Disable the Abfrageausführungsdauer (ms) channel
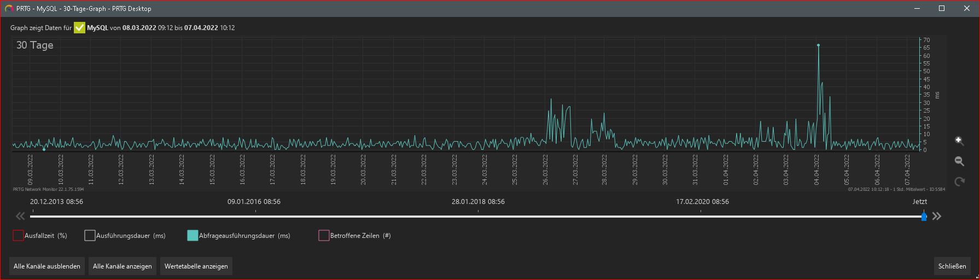Viewport: 980px width, 280px height. 192,236
